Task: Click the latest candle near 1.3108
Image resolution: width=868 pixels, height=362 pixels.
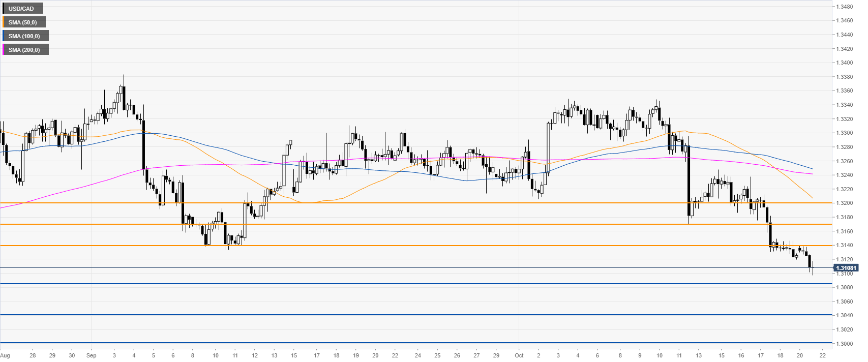Action: [813, 268]
